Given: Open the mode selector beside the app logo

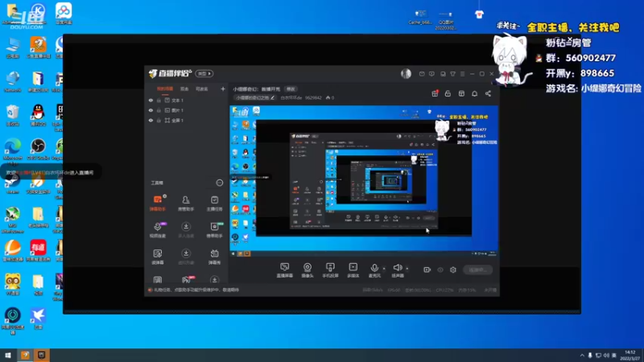Looking at the screenshot, I should click(x=204, y=73).
